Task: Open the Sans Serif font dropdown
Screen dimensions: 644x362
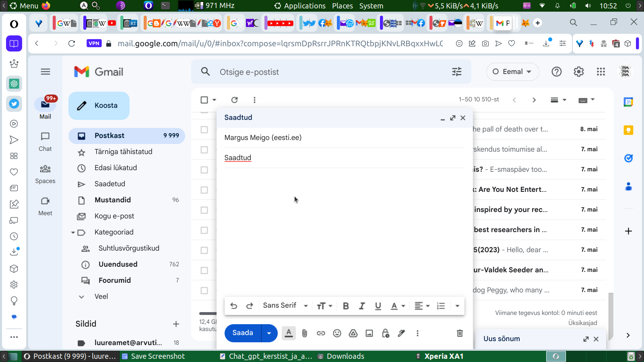Action: [x=285, y=306]
